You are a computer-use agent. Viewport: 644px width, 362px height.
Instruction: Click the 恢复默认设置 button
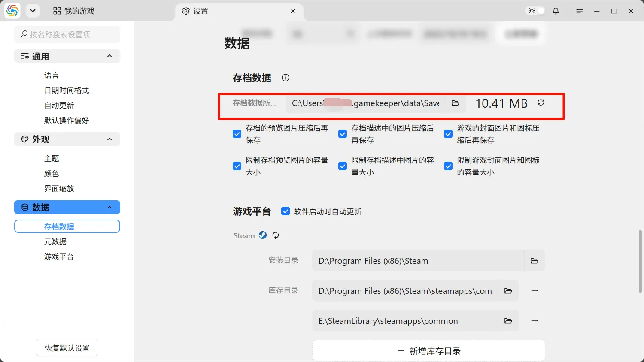[67, 347]
